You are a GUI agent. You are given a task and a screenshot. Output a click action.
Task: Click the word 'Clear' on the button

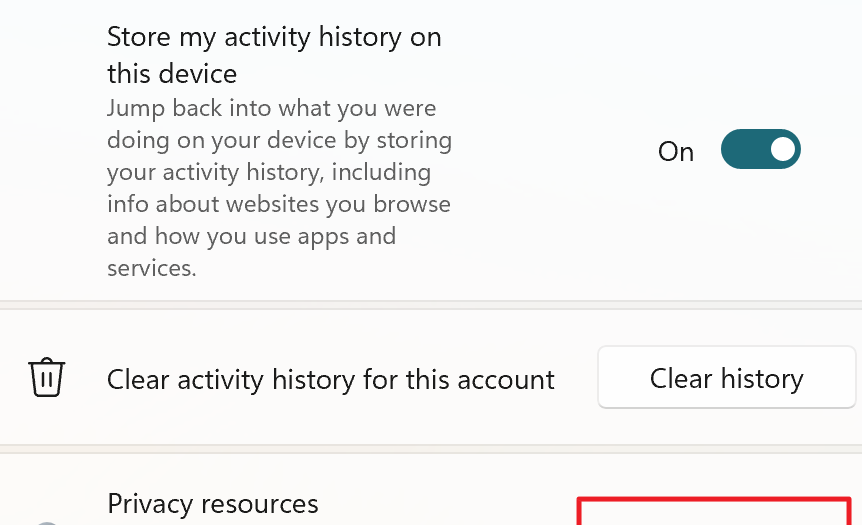tap(681, 378)
